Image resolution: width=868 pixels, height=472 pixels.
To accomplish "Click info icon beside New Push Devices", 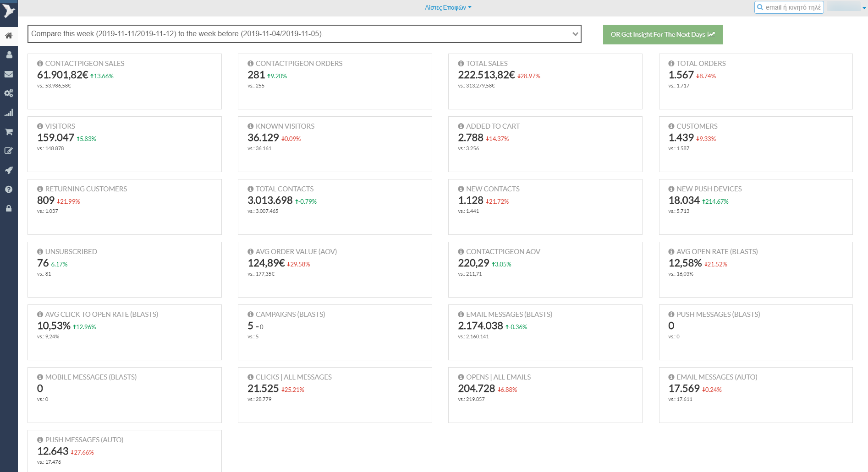I will tap(671, 189).
